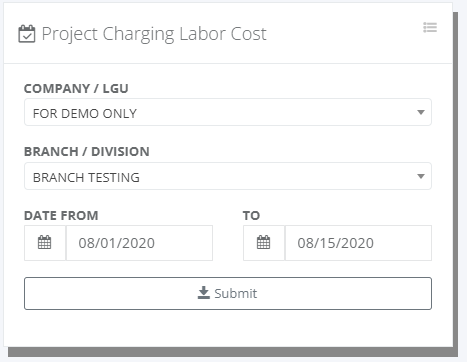
Task: Click the calendar icon for Date From
Action: [45, 243]
